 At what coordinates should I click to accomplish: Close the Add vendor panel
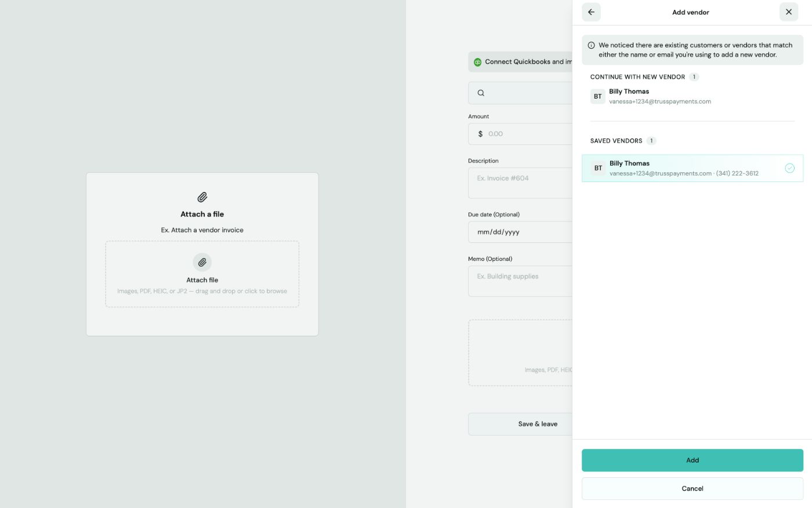tap(789, 12)
